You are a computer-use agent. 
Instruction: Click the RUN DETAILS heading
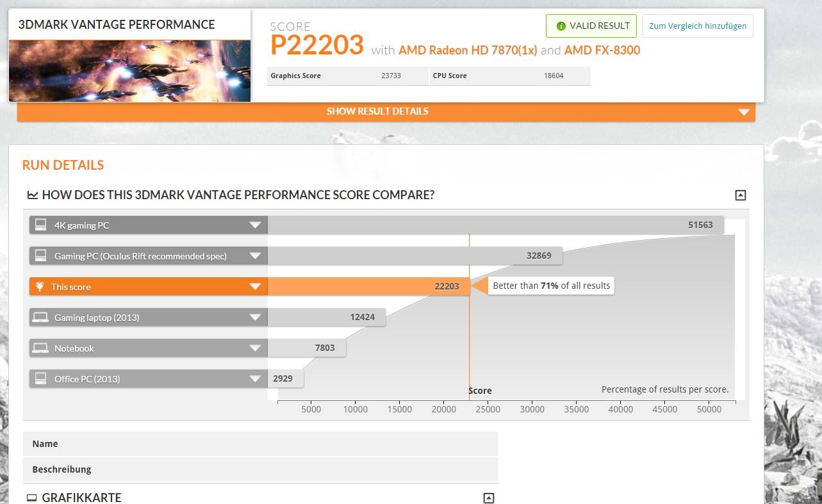[x=63, y=165]
